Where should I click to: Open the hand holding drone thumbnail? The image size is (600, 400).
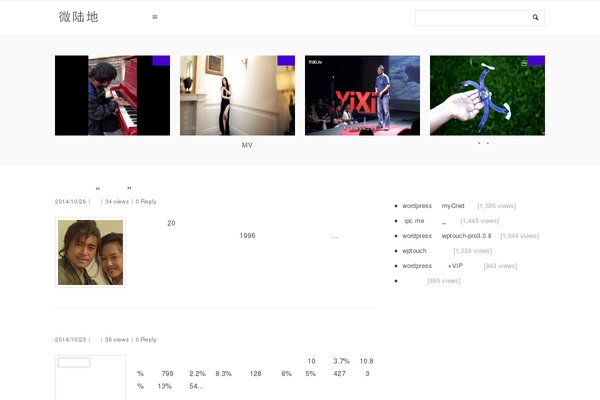tap(487, 95)
